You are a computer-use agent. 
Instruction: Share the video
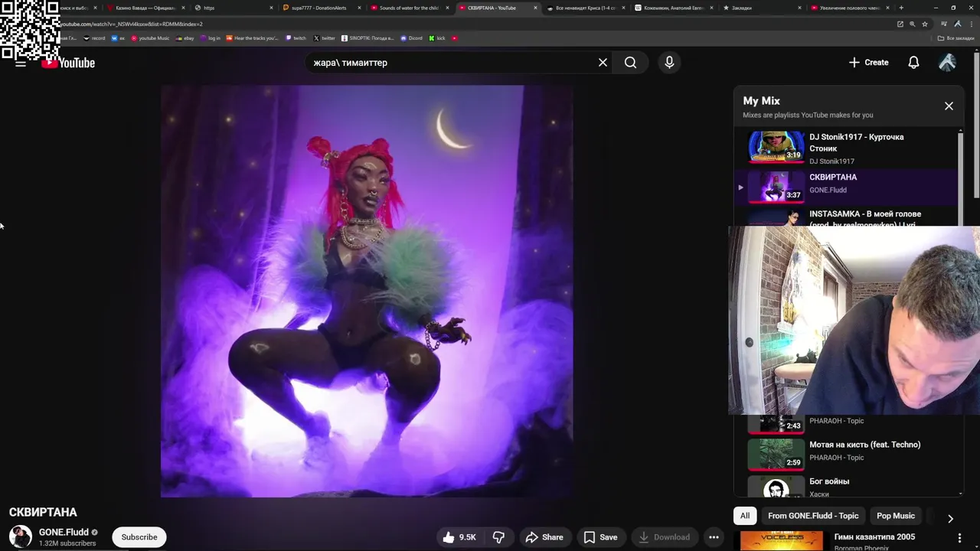pyautogui.click(x=544, y=537)
